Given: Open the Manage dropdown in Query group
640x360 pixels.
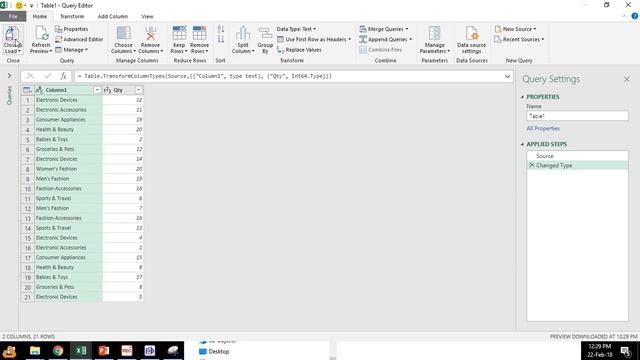Looking at the screenshot, I should coord(71,49).
